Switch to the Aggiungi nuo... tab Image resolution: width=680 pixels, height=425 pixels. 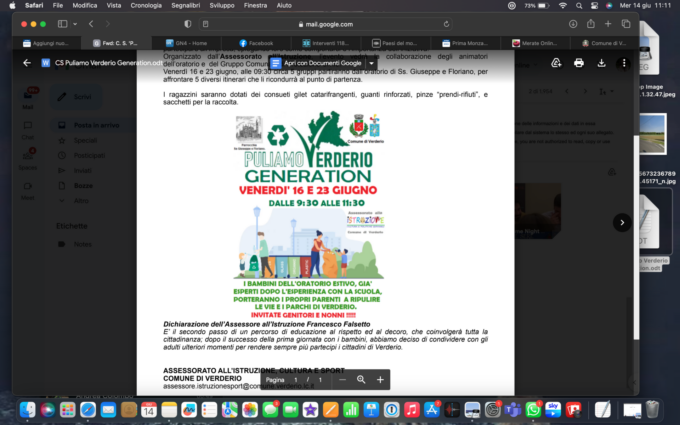click(x=46, y=43)
